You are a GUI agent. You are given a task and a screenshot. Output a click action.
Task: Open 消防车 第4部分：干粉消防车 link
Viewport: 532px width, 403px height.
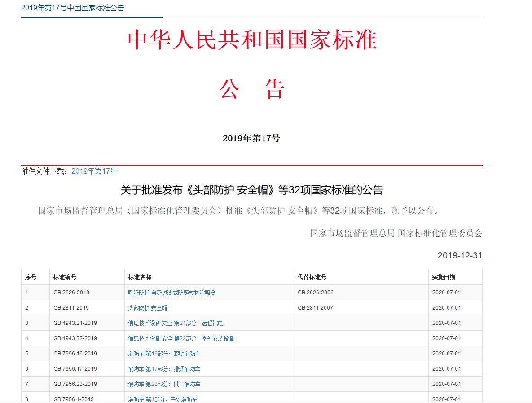click(x=163, y=399)
